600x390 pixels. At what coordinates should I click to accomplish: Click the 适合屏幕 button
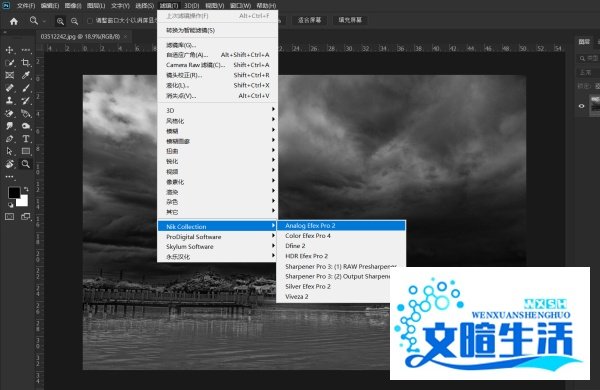[309, 20]
